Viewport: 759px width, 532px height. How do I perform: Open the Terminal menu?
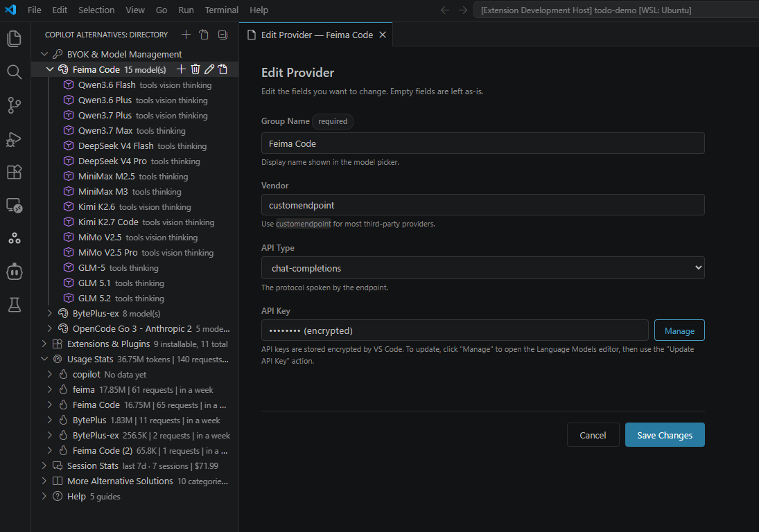point(221,10)
